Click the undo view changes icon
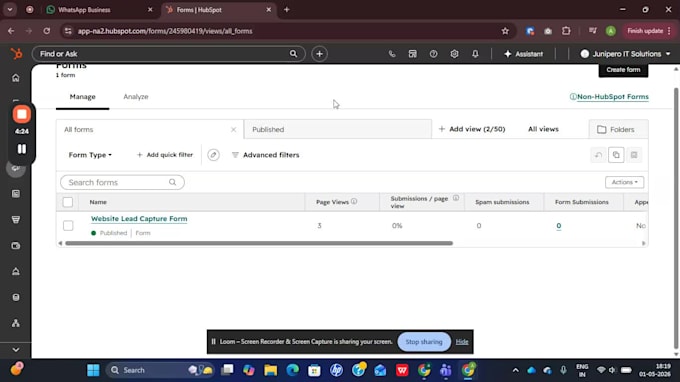This screenshot has width=680, height=382. [598, 155]
